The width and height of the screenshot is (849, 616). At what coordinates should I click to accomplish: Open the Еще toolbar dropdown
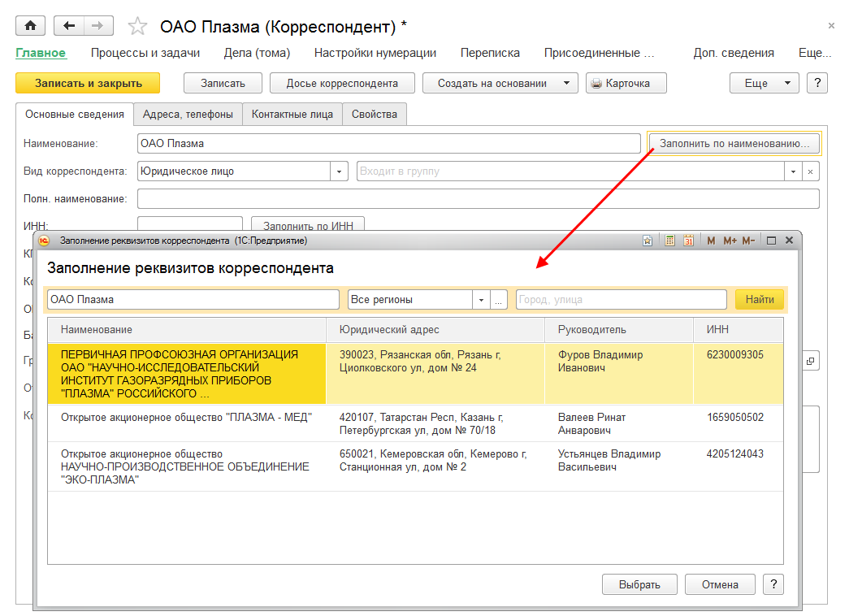tap(764, 83)
